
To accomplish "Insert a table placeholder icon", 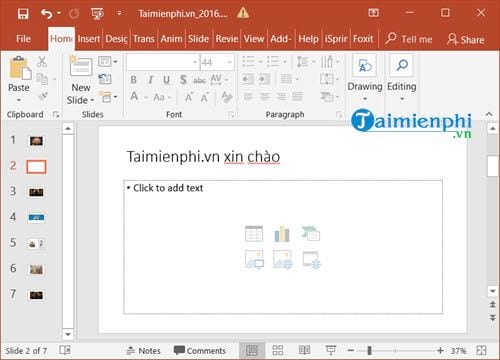I will tap(254, 234).
